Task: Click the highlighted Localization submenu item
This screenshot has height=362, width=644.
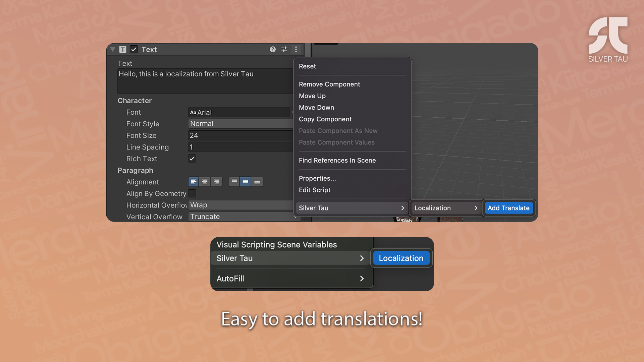Action: point(401,258)
